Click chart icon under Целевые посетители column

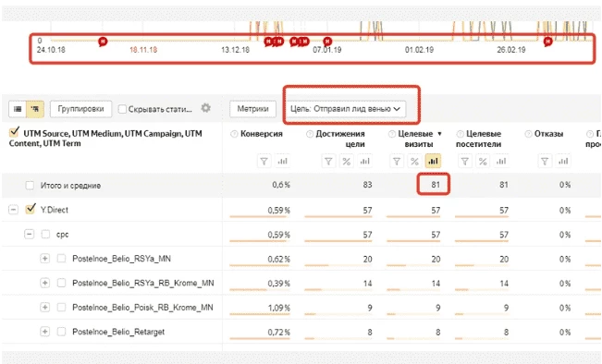coord(501,161)
